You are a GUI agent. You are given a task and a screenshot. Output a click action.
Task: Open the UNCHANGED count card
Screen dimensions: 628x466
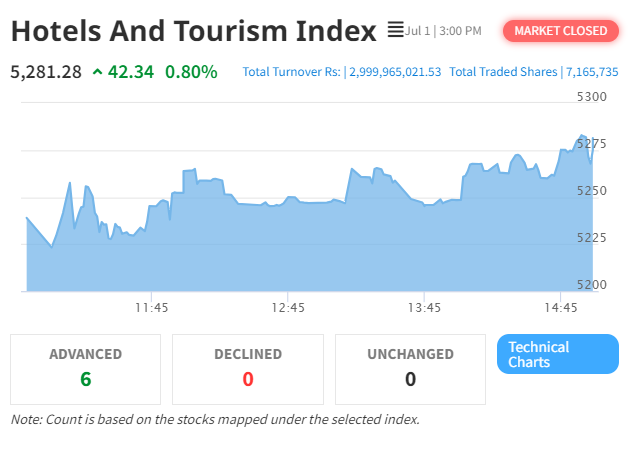pyautogui.click(x=411, y=369)
